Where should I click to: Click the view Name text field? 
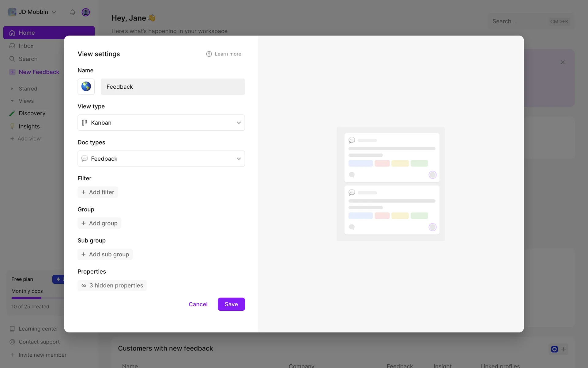click(x=173, y=87)
